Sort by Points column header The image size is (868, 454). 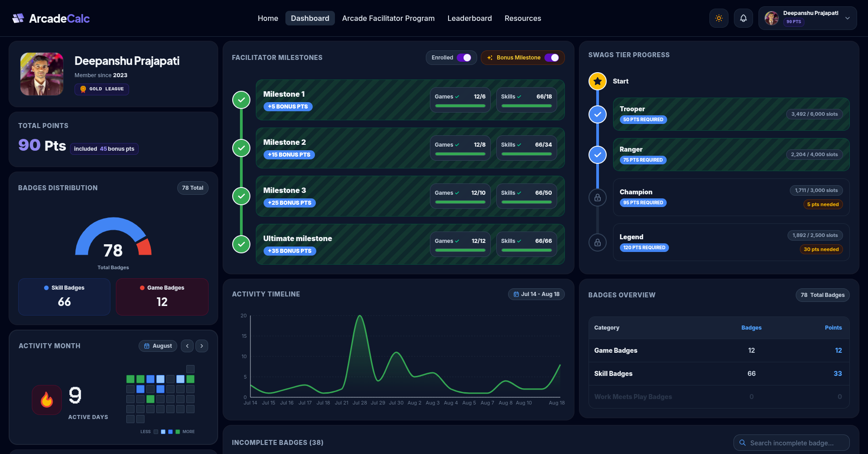(833, 328)
